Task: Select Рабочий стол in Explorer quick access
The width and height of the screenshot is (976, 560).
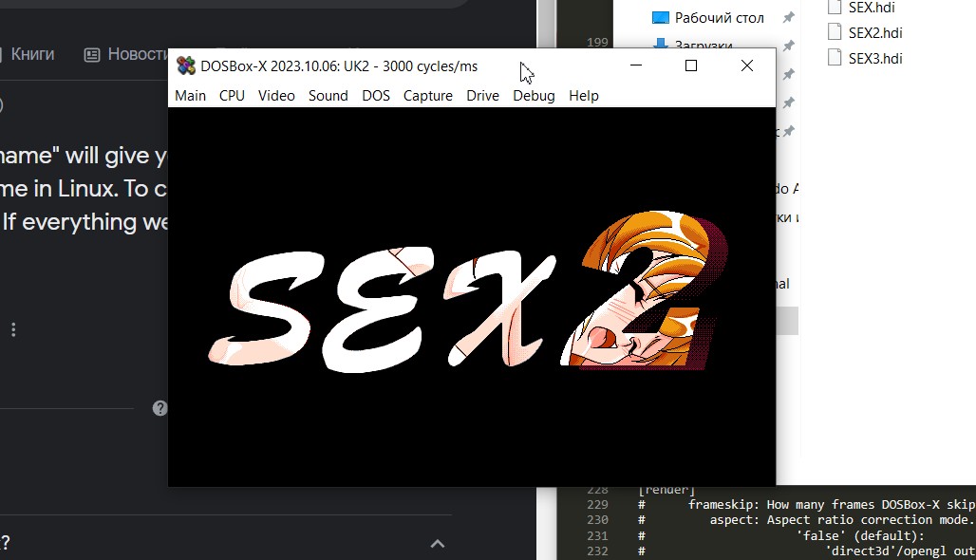Action: (x=719, y=18)
